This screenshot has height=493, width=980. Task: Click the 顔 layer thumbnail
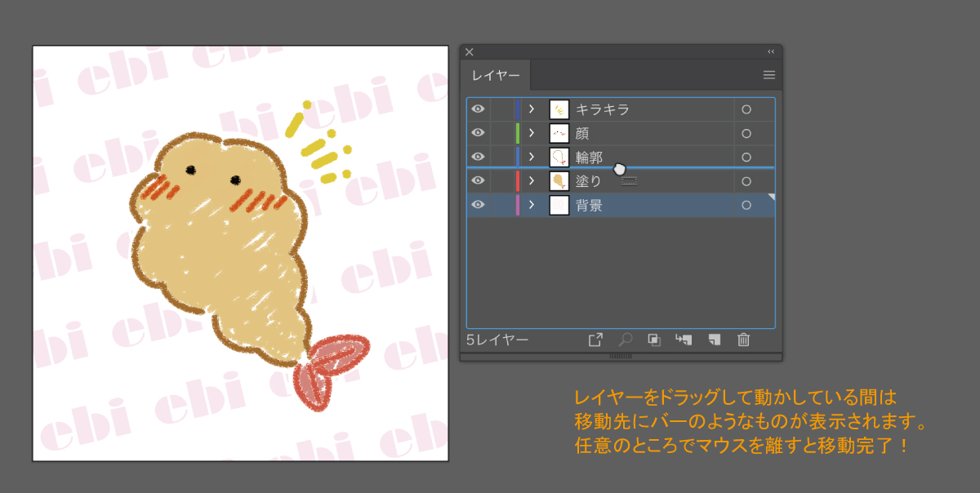tap(559, 133)
